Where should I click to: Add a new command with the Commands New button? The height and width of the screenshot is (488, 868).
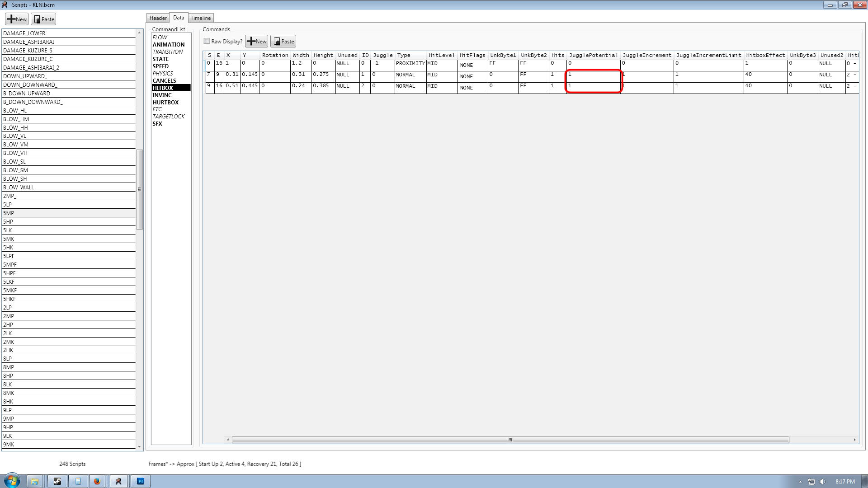pyautogui.click(x=256, y=41)
